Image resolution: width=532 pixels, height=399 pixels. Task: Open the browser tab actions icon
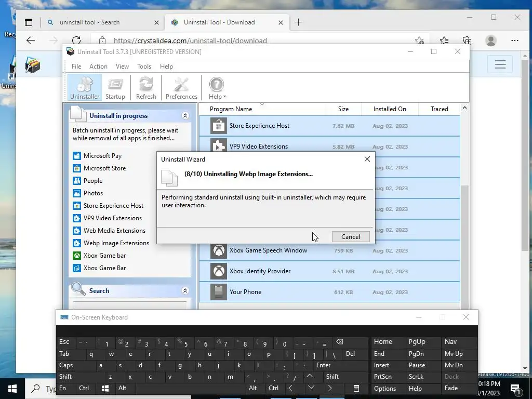(29, 22)
